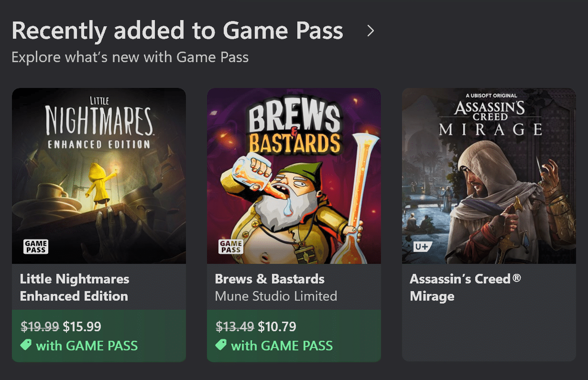Open the "Recently added to Game Pass" heading
This screenshot has height=380, width=588.
[177, 31]
